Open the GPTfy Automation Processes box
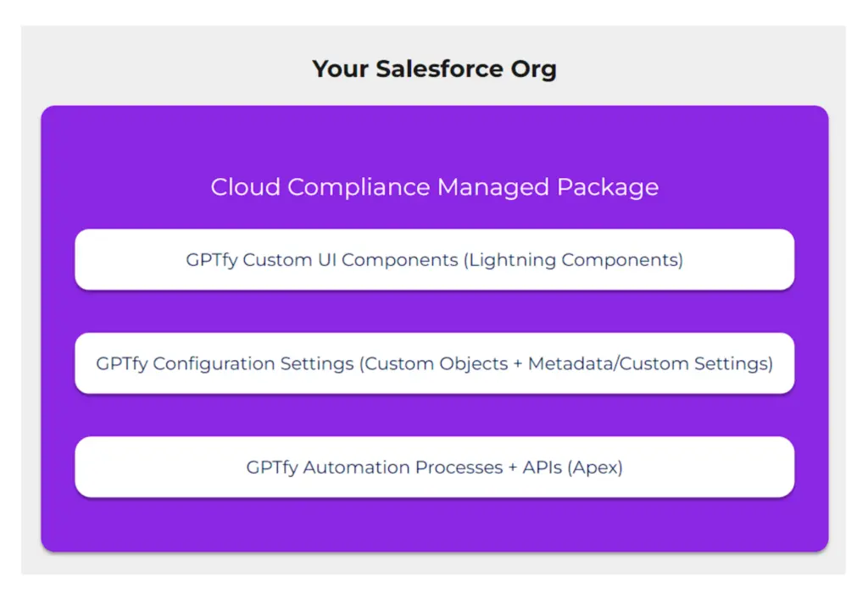The width and height of the screenshot is (868, 593). tap(434, 467)
